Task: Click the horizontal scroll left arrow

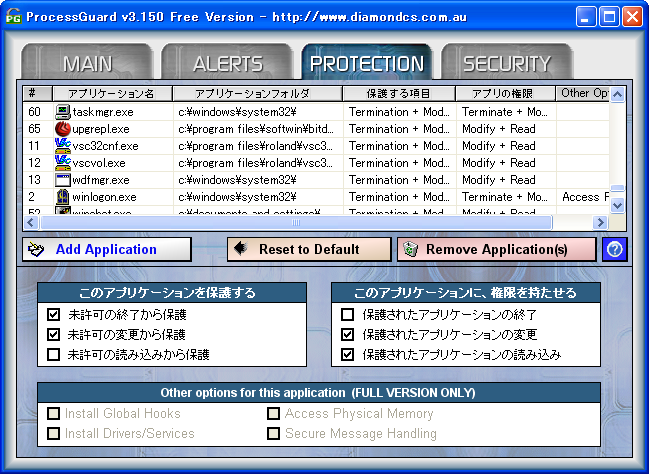Action: [x=31, y=223]
